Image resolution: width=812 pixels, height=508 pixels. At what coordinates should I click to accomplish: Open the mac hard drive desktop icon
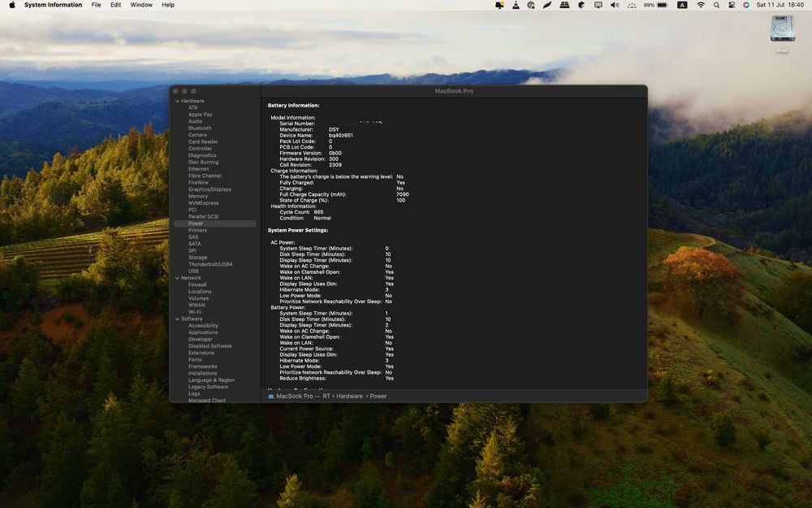click(x=782, y=29)
